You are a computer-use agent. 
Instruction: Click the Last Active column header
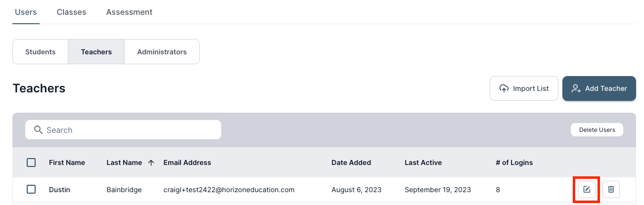423,163
